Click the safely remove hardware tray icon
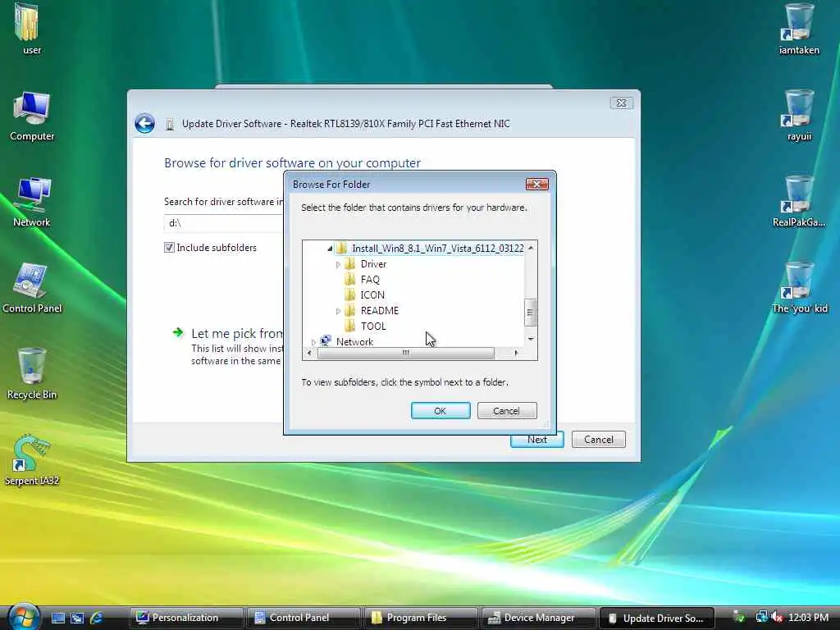Image resolution: width=840 pixels, height=630 pixels. 739,617
